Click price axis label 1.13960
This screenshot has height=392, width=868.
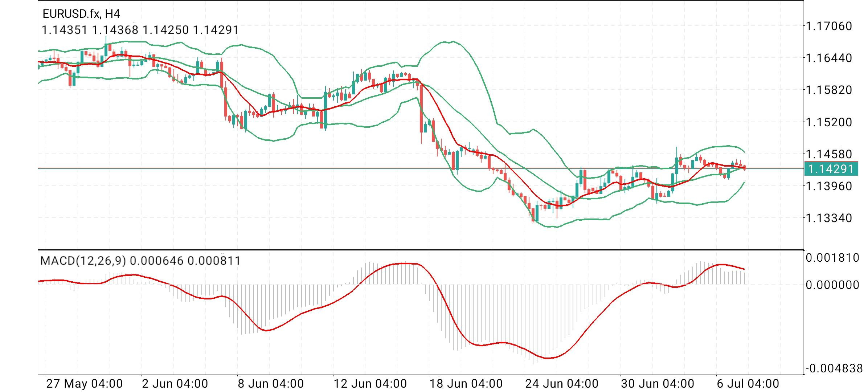(x=829, y=186)
